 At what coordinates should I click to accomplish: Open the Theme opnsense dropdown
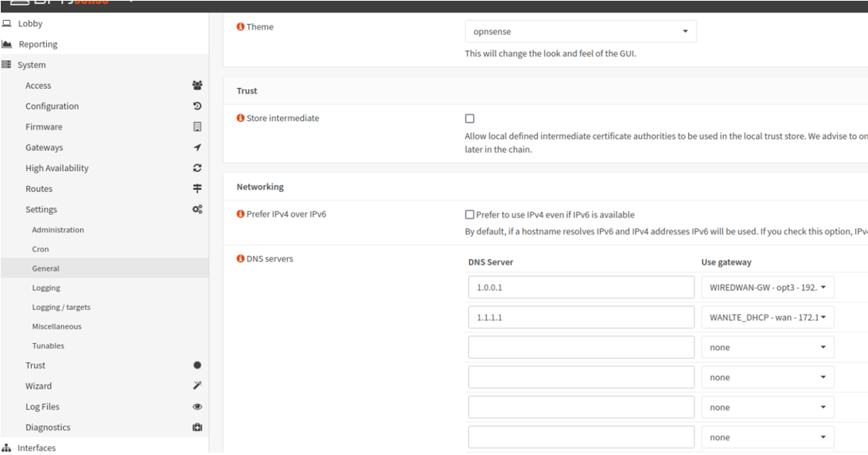pyautogui.click(x=581, y=32)
